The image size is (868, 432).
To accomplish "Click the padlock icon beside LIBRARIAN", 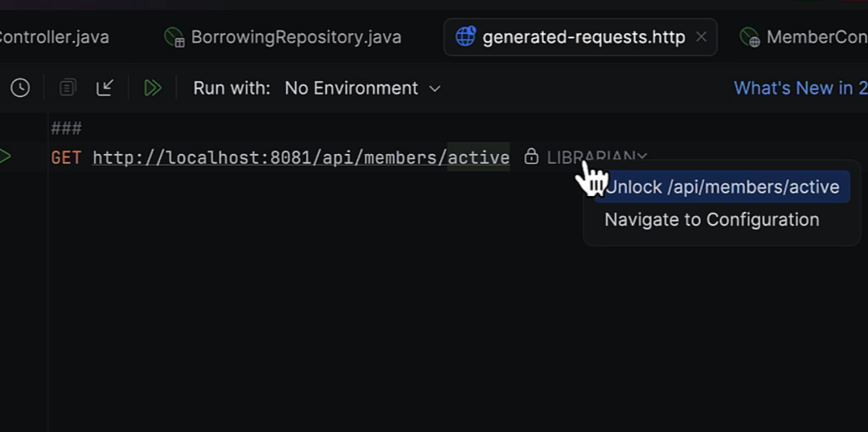I will coord(531,157).
